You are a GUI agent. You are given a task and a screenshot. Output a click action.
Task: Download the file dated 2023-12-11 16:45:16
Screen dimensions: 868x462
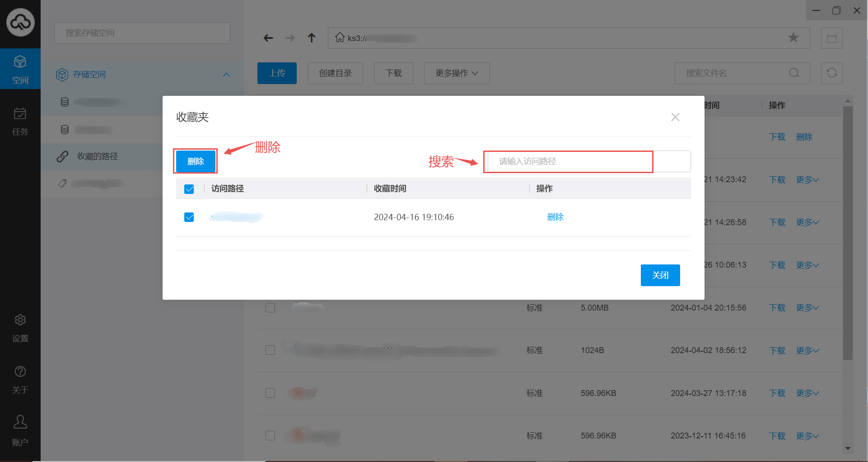(x=778, y=436)
